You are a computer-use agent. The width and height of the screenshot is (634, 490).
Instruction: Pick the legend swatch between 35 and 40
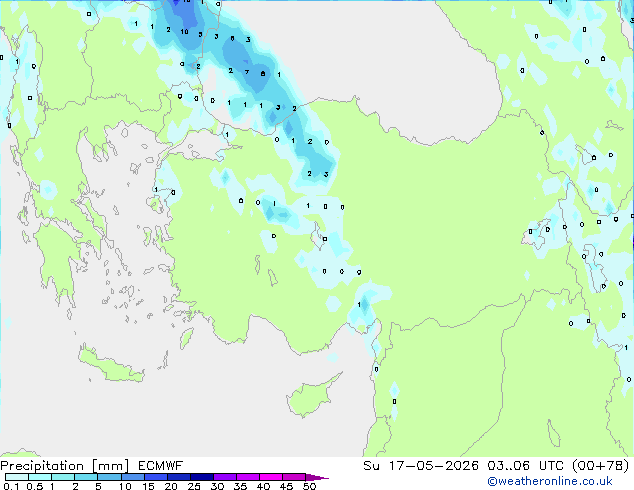[x=248, y=477]
